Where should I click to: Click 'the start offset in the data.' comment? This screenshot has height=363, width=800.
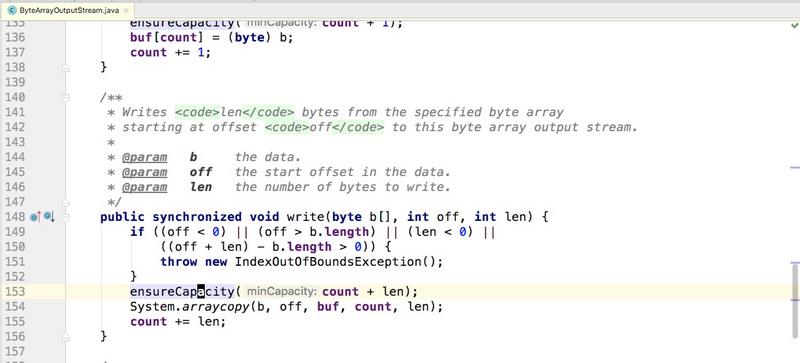click(x=343, y=172)
